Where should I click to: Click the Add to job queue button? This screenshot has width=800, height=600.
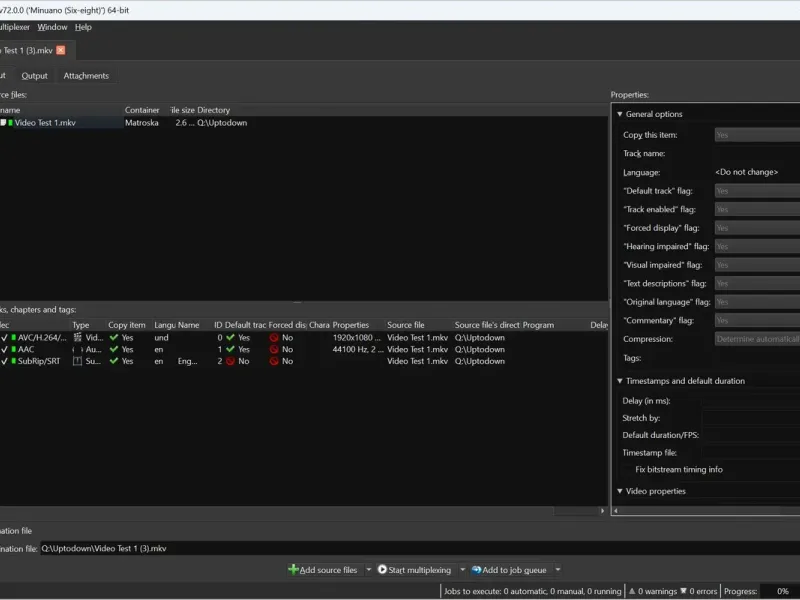point(508,570)
